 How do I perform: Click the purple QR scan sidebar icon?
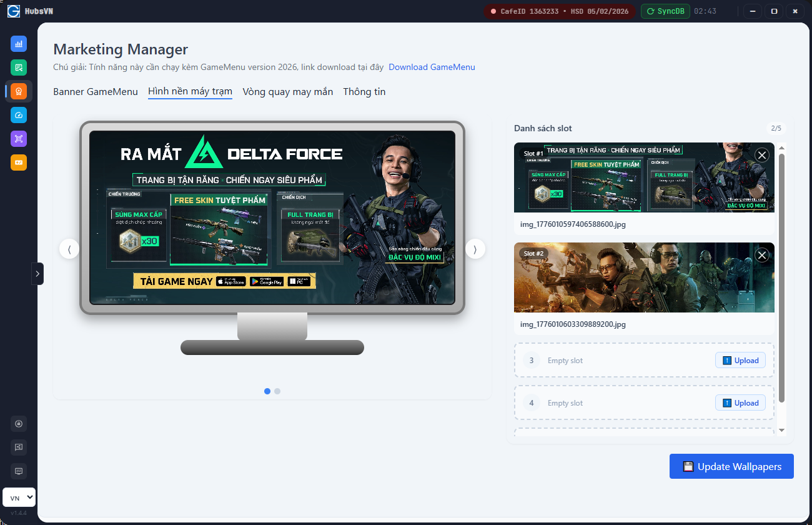pos(19,139)
